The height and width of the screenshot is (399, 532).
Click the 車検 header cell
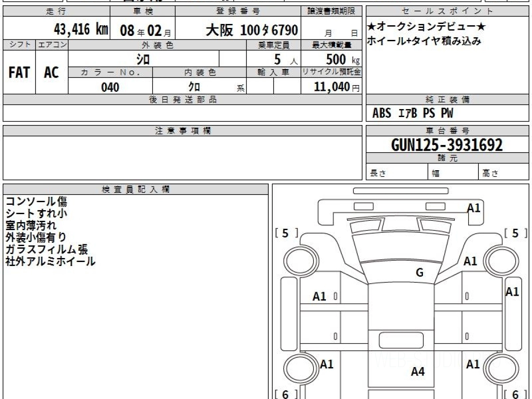[x=142, y=11]
